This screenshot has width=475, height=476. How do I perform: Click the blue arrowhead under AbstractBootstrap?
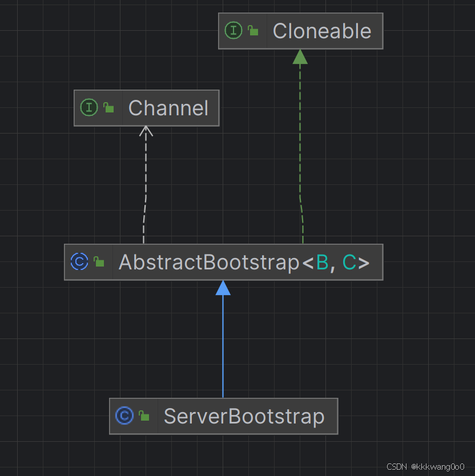223,288
